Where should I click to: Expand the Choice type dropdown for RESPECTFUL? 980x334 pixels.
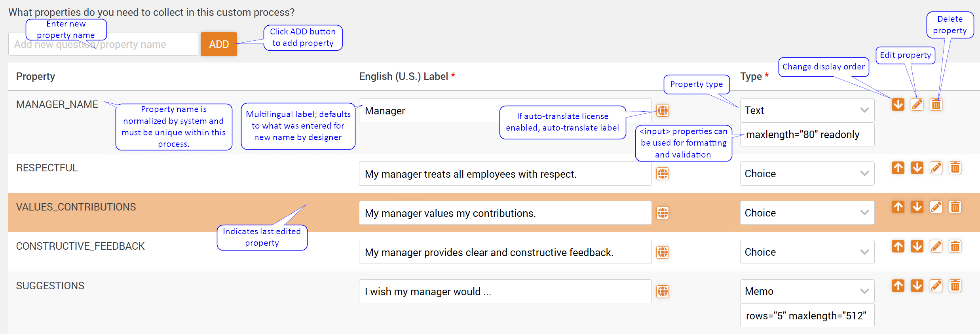(x=807, y=174)
